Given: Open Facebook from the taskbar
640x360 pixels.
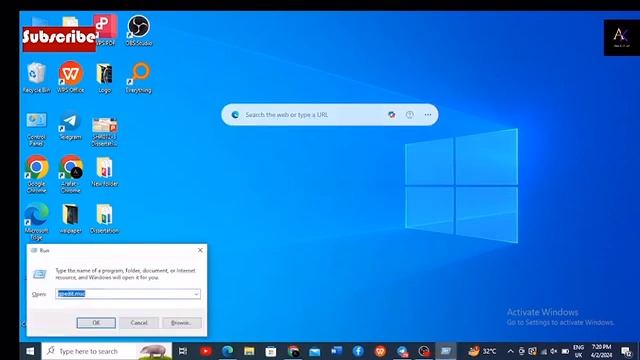Looking at the screenshot, I should point(358,351).
